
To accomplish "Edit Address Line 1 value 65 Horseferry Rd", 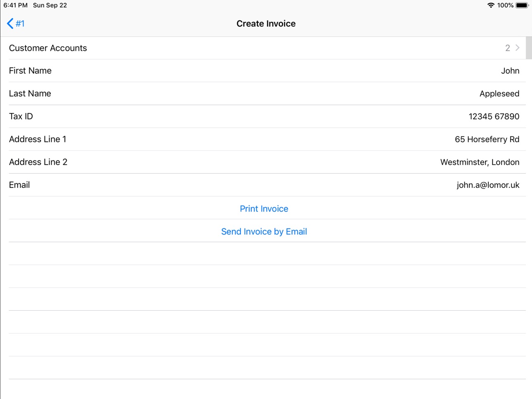I will click(487, 139).
